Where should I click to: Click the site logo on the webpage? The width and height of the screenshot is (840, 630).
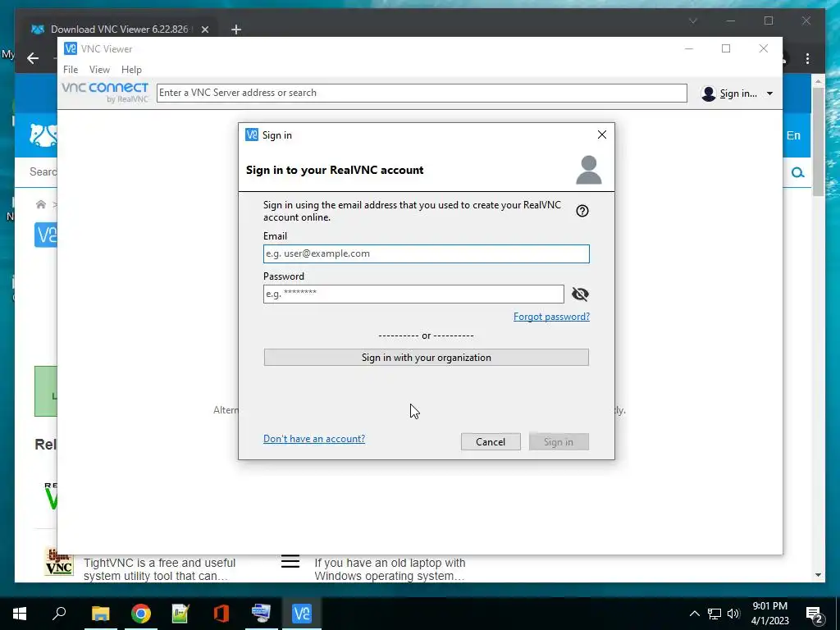[x=43, y=135]
